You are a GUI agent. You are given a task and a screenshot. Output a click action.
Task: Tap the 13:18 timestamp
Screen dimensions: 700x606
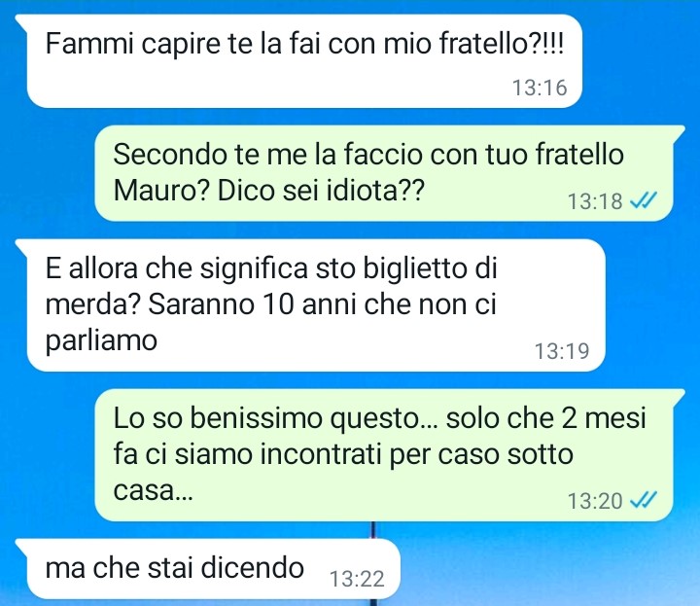click(x=595, y=201)
